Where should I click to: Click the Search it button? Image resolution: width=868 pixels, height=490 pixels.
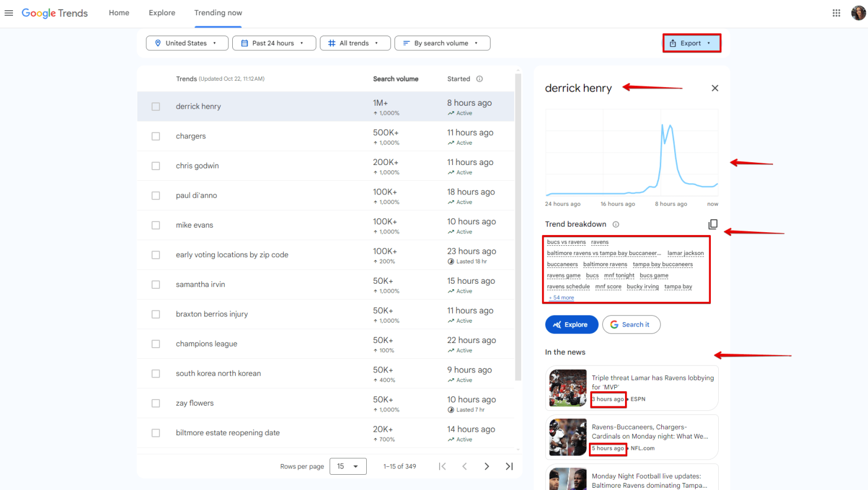pos(631,324)
